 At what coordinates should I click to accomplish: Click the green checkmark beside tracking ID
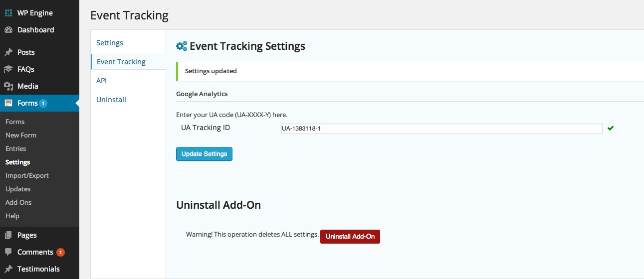(611, 128)
